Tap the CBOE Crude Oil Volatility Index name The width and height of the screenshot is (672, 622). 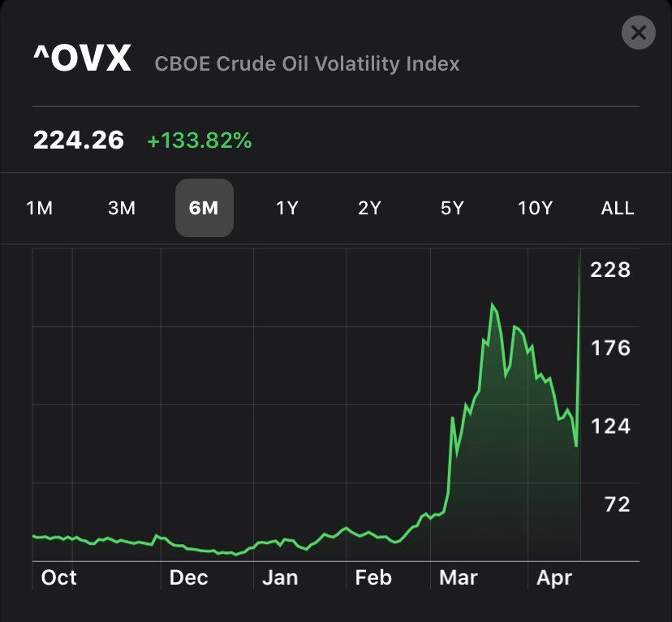(307, 63)
